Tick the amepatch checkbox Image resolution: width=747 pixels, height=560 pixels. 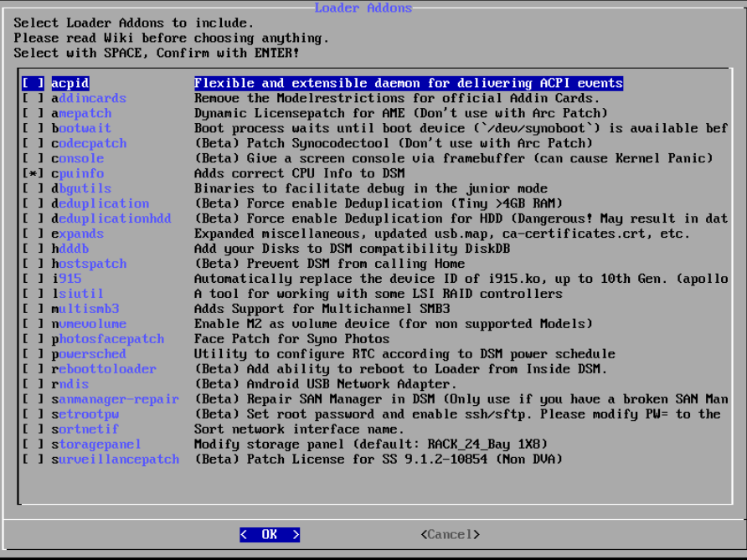point(33,114)
